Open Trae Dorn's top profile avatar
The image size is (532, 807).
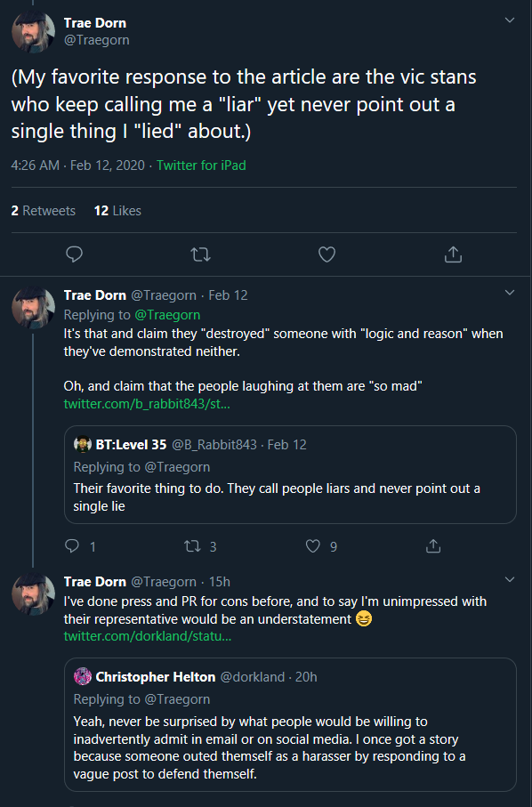[x=34, y=31]
